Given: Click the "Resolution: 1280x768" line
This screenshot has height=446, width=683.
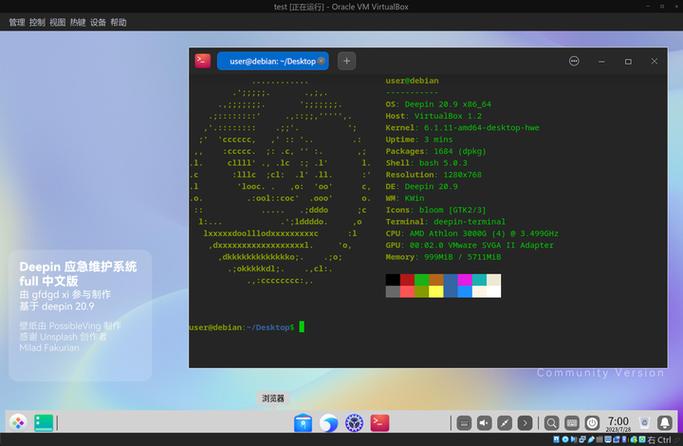Looking at the screenshot, I should (433, 175).
